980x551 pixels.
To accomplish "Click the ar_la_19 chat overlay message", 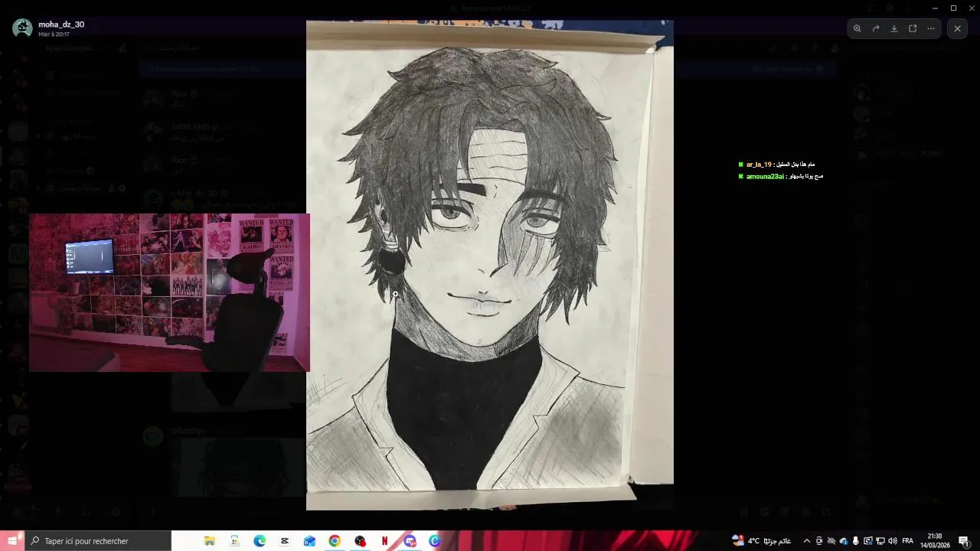I will [776, 165].
